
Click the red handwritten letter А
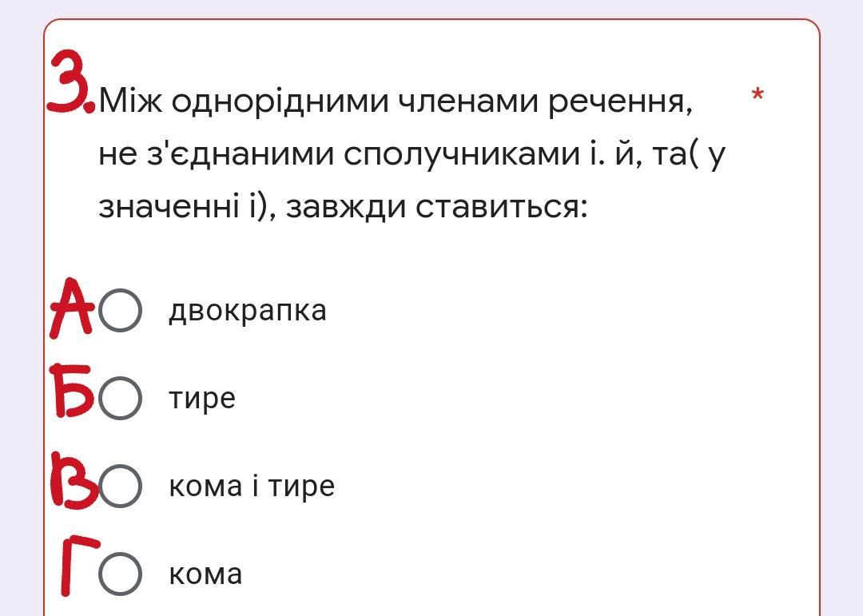pyautogui.click(x=72, y=308)
